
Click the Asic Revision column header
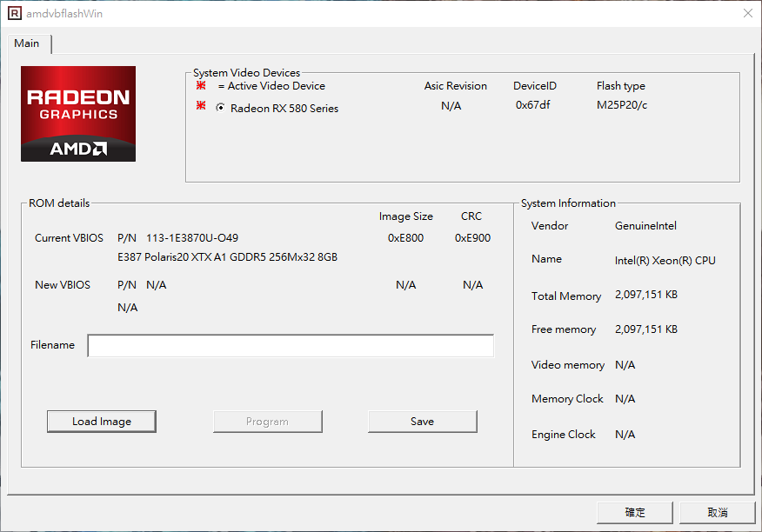pos(455,86)
